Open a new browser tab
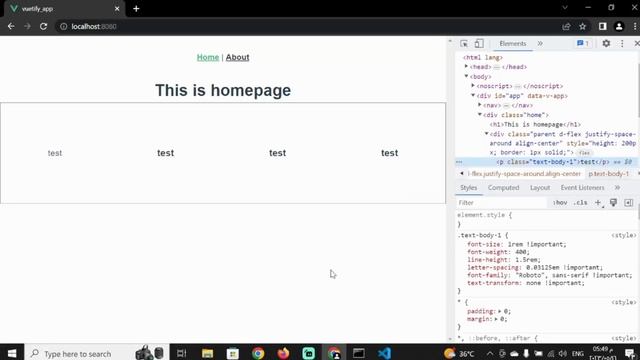The height and width of the screenshot is (360, 640). click(x=136, y=9)
